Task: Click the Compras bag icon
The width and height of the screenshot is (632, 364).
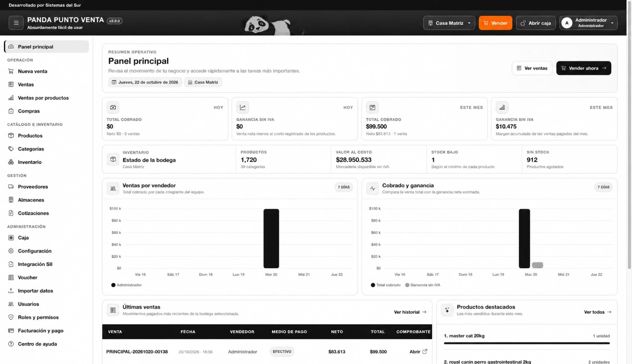Action: 11,111
